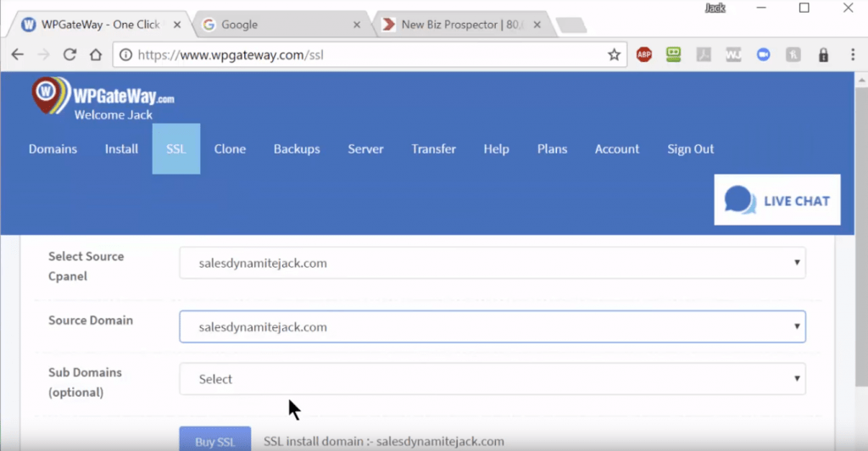
Task: Open a new browser tab
Action: pyautogui.click(x=570, y=25)
